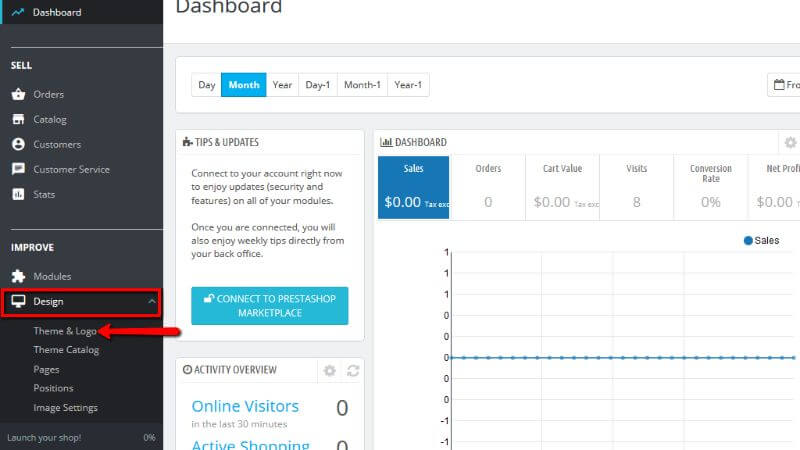Select the Month-1 period tab
The image size is (800, 450).
[362, 85]
